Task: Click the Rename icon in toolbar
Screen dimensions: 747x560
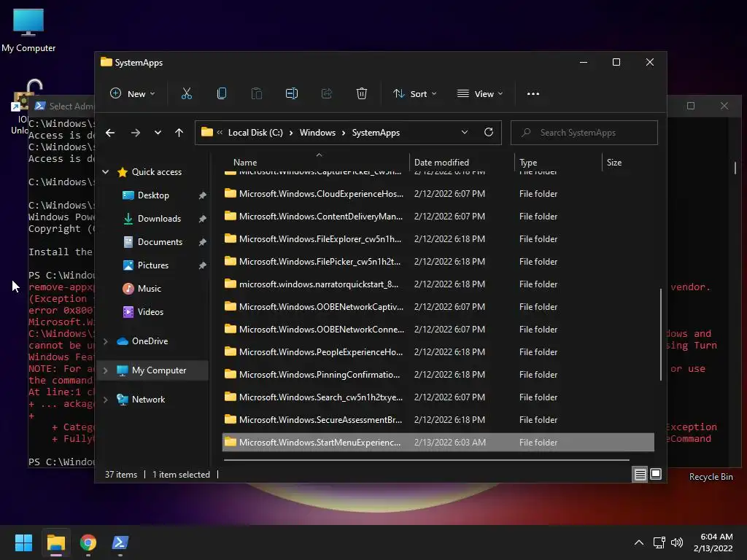Action: click(292, 93)
